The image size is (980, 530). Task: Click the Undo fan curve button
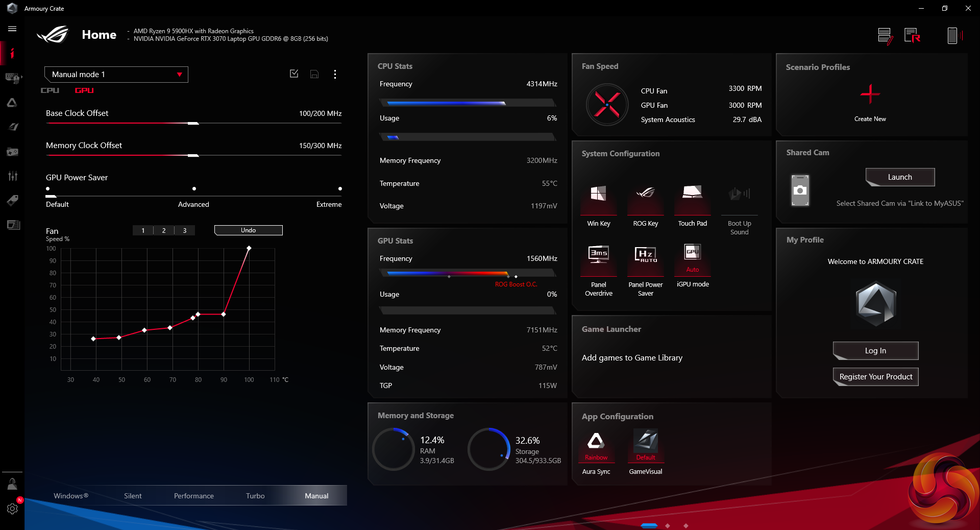248,230
